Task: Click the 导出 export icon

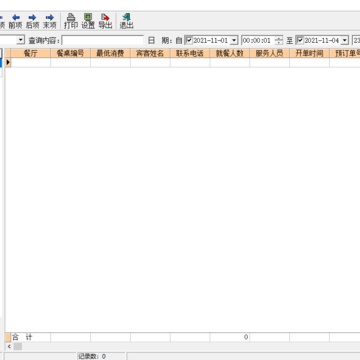Action: pyautogui.click(x=105, y=21)
